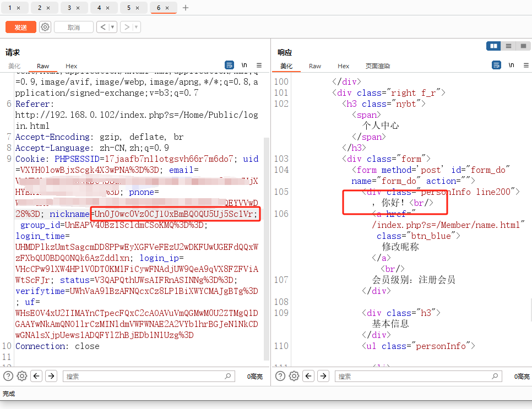Close Repeater tab 5
The image size is (532, 409).
pos(138,8)
